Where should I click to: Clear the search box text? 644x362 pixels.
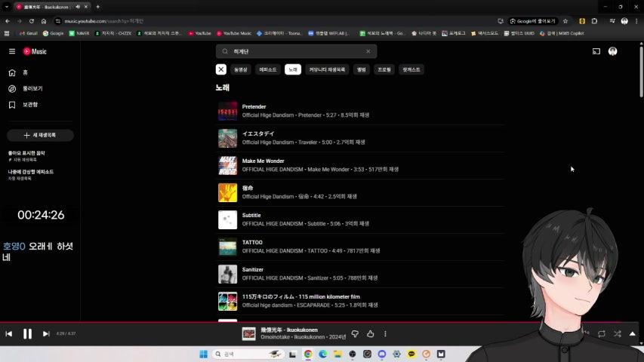coord(368,51)
